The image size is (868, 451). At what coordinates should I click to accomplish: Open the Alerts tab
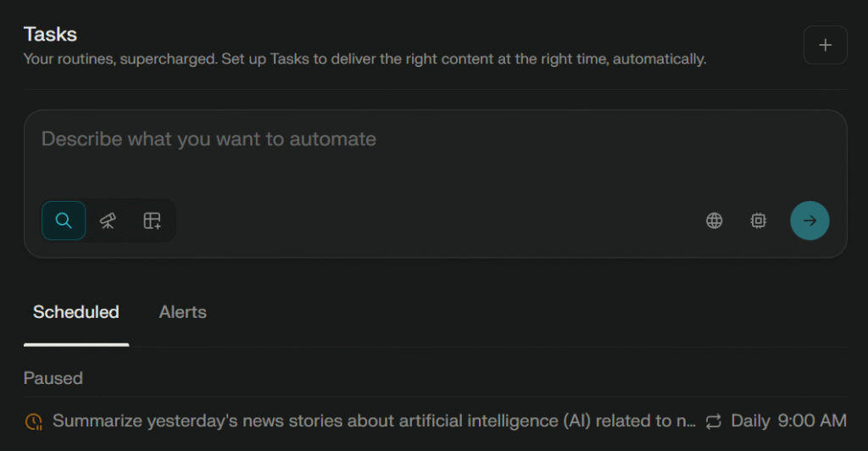pyautogui.click(x=182, y=312)
